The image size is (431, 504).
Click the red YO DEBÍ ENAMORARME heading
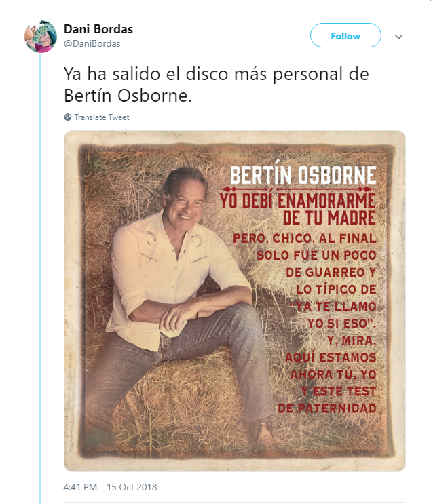coord(298,201)
